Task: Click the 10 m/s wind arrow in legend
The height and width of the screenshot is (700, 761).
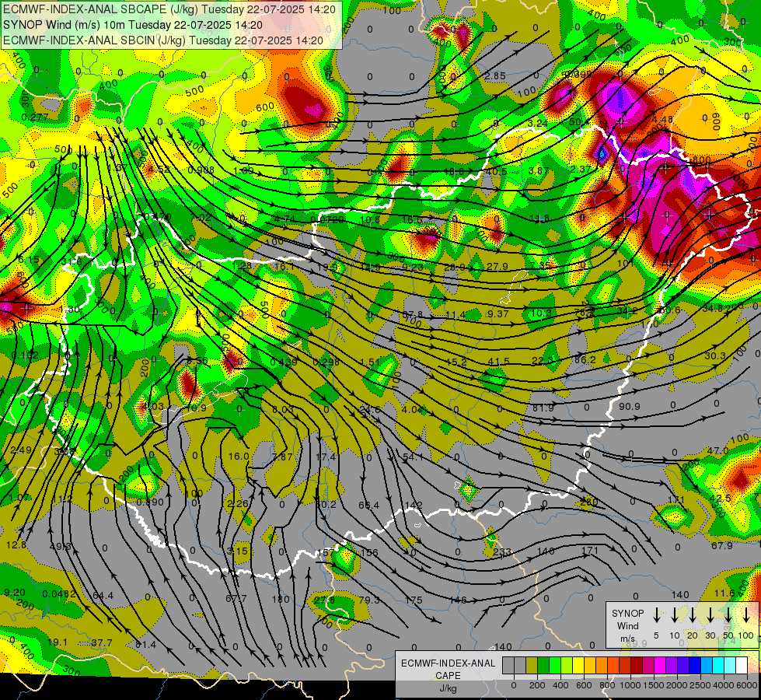Action: click(x=674, y=615)
